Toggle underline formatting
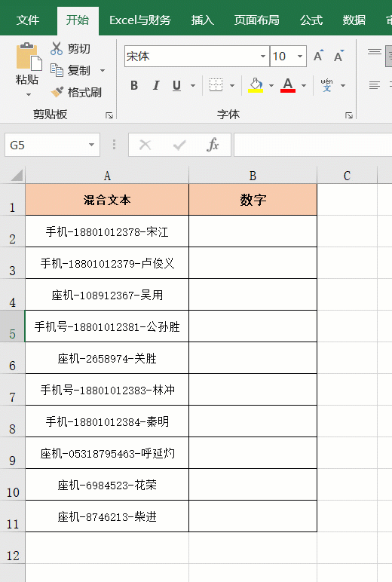The width and height of the screenshot is (392, 582). 177,85
